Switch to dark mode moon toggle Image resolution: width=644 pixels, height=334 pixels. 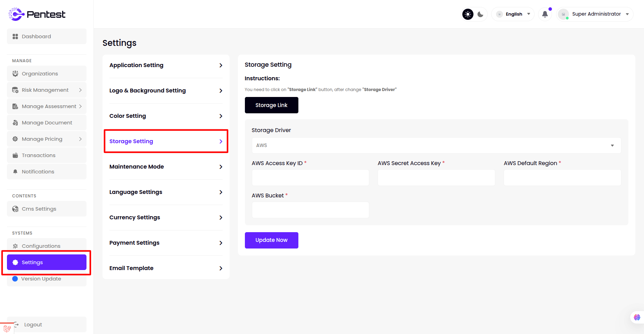point(480,14)
